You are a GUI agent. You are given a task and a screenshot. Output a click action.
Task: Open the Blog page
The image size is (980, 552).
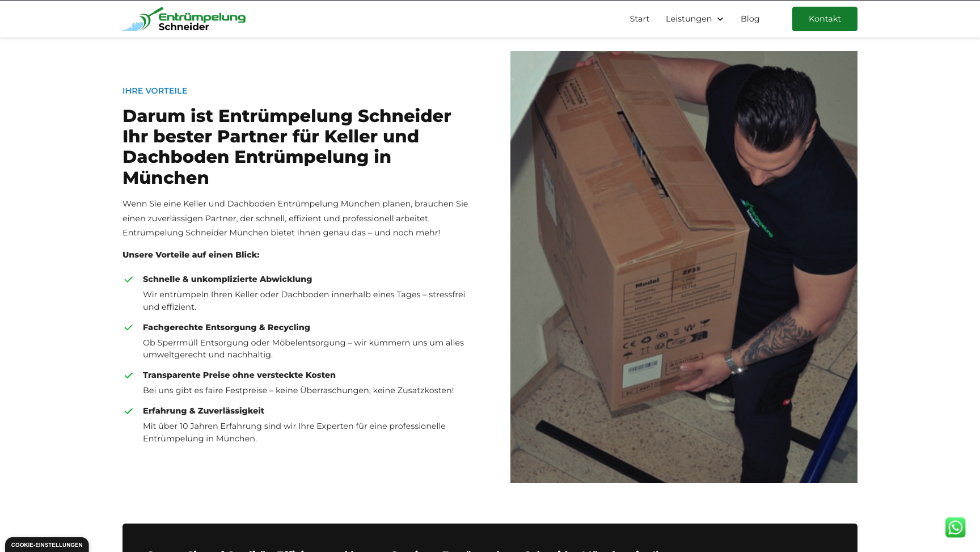click(750, 19)
